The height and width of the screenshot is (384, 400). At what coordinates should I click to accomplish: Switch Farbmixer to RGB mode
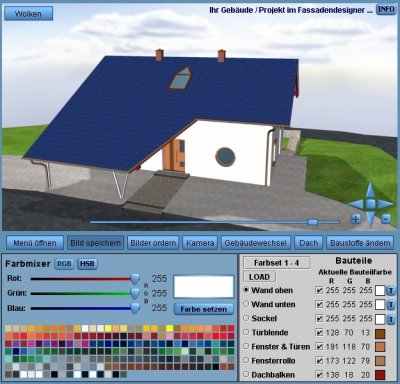pyautogui.click(x=64, y=264)
